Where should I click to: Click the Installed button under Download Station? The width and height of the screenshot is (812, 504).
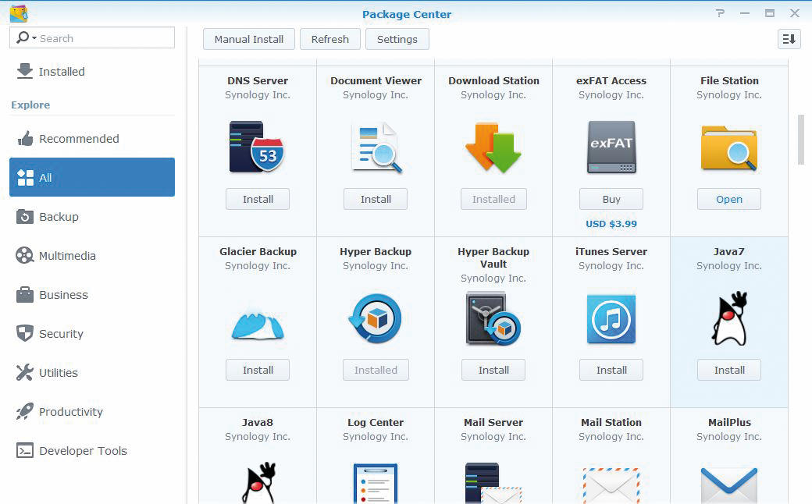(493, 199)
